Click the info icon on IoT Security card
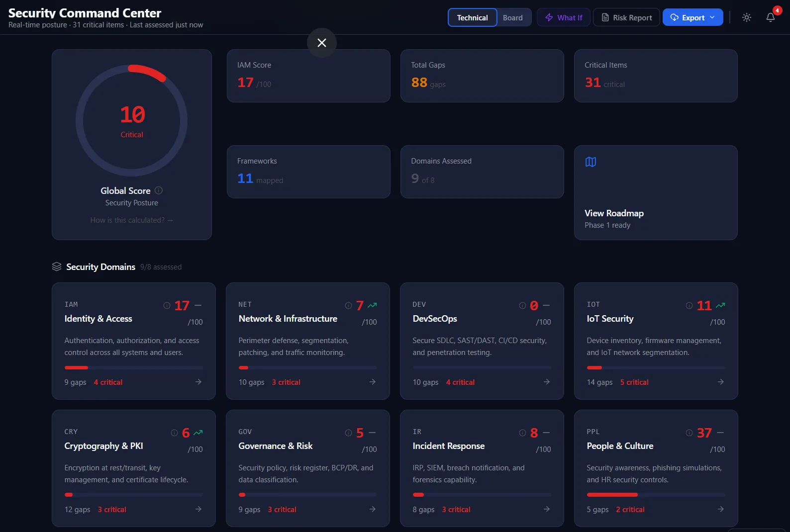Image resolution: width=790 pixels, height=532 pixels. [x=689, y=306]
